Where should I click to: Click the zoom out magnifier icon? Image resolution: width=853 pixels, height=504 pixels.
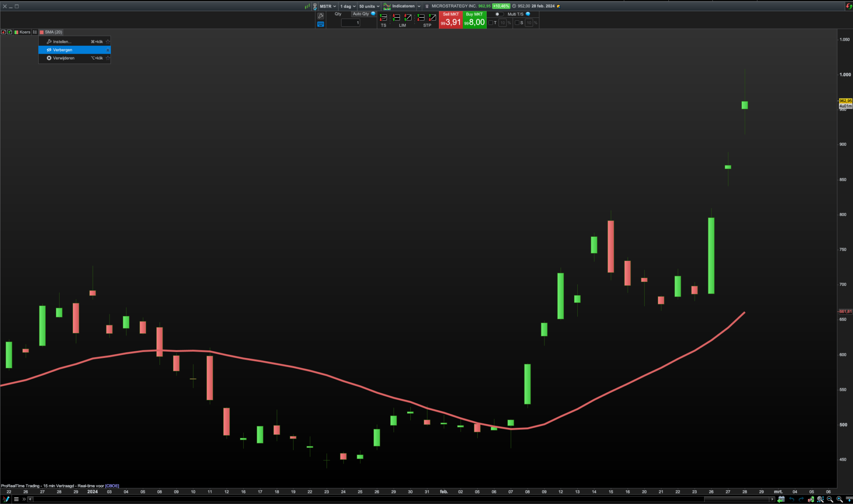pos(830,499)
